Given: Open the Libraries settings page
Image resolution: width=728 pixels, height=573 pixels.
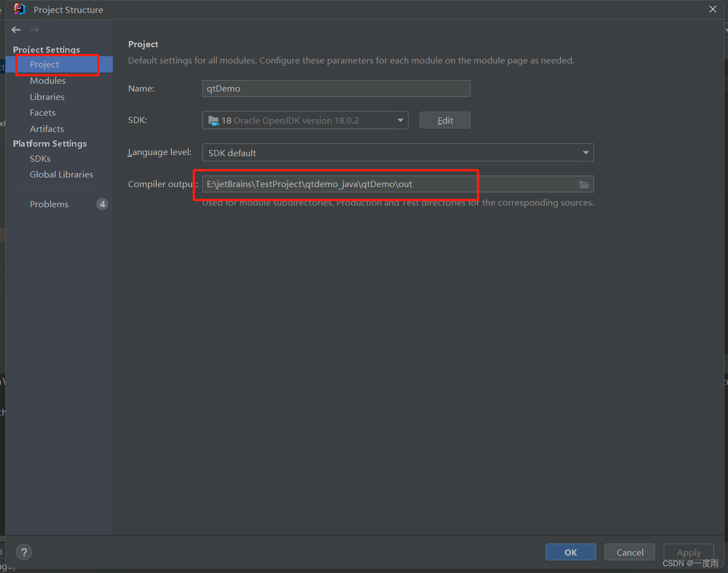Looking at the screenshot, I should 47,97.
